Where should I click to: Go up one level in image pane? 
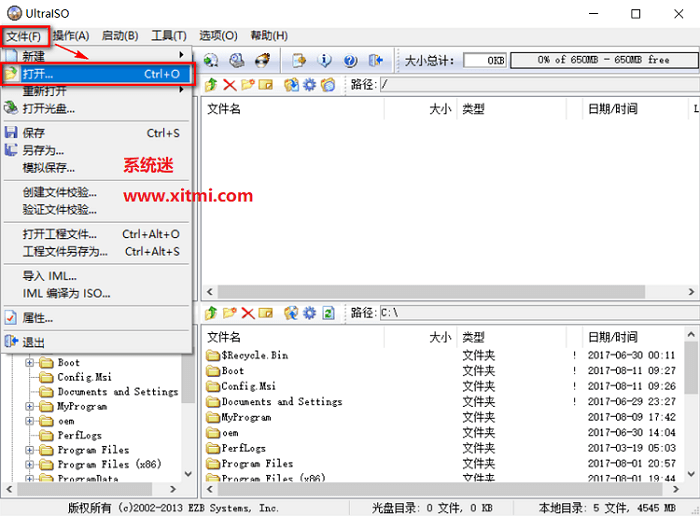(x=211, y=84)
